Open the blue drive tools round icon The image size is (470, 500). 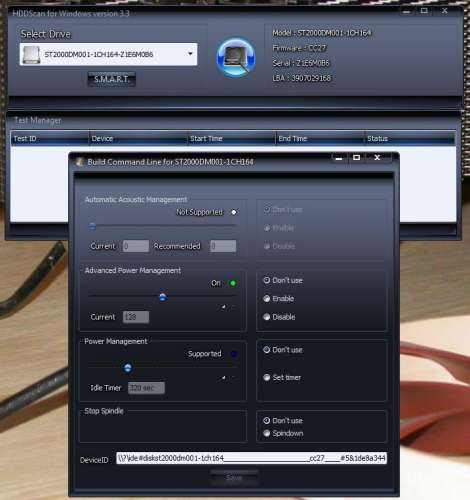(x=236, y=57)
